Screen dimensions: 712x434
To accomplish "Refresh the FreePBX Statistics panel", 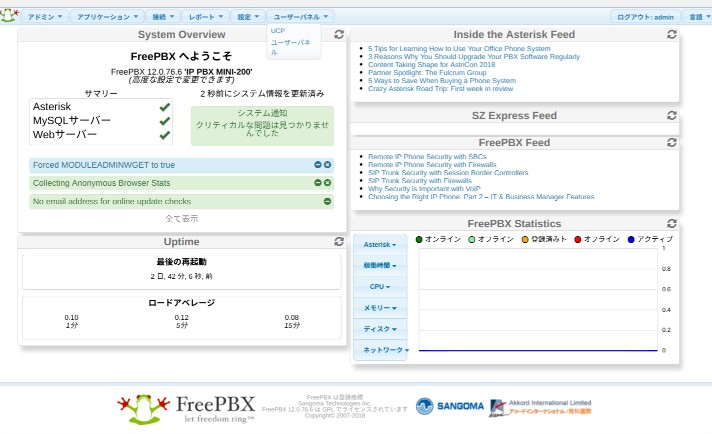I will 672,223.
